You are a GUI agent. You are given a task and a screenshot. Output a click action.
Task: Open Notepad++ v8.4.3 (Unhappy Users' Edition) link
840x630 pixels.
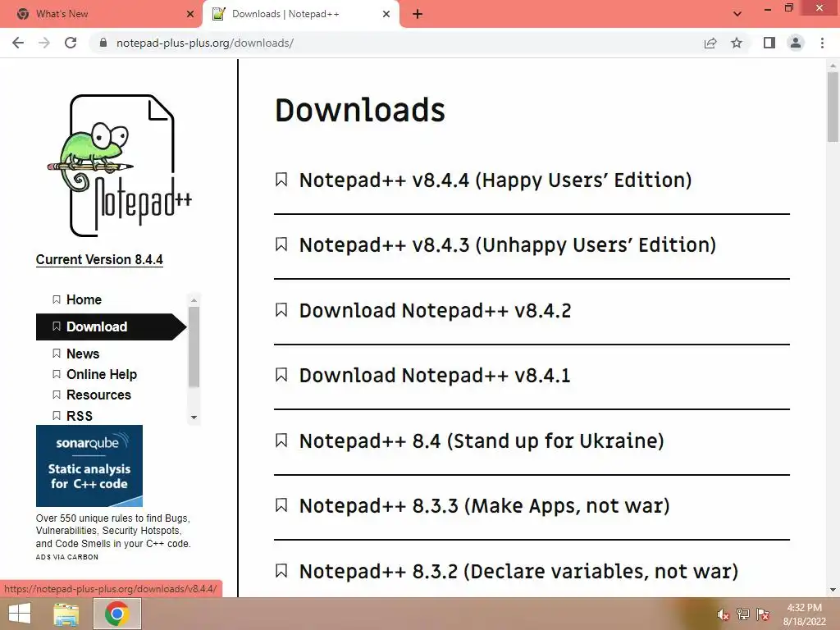pyautogui.click(x=508, y=244)
